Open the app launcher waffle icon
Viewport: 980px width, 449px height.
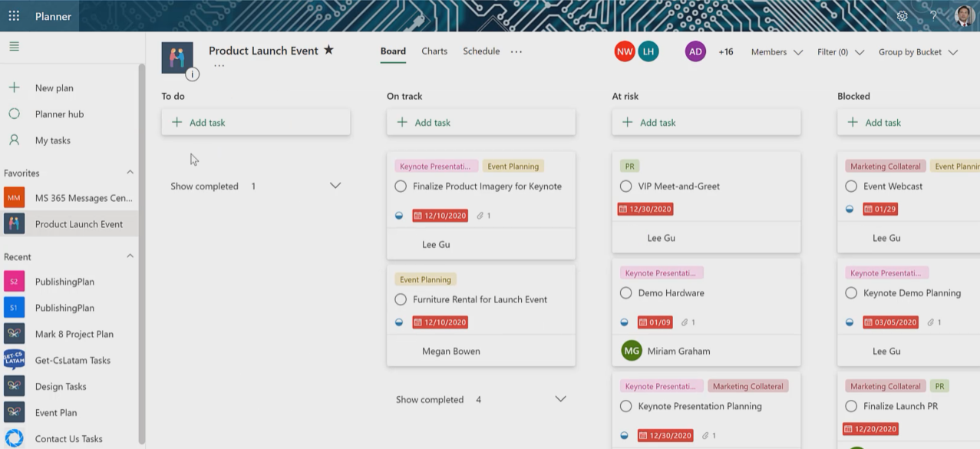(x=14, y=15)
